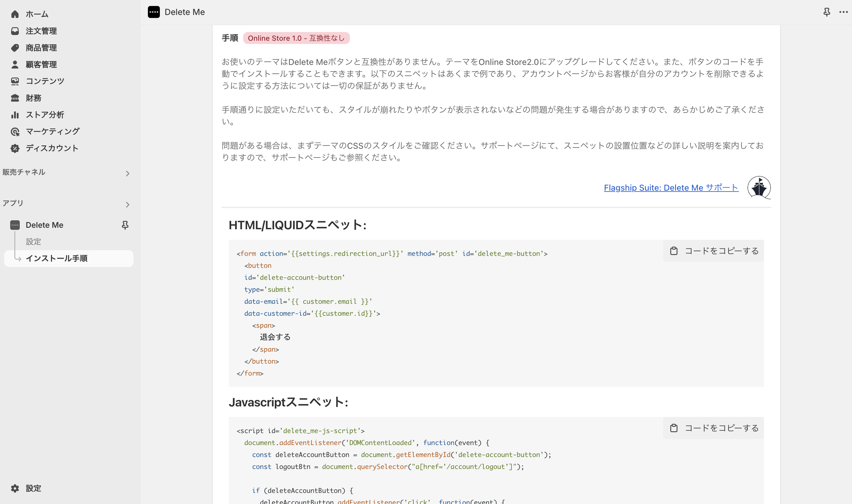The height and width of the screenshot is (504, 852).
Task: Click the Delete Me title in top bar
Action: (x=184, y=12)
